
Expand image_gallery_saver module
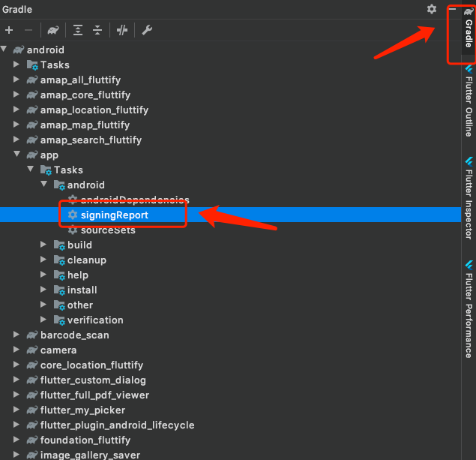(16, 454)
